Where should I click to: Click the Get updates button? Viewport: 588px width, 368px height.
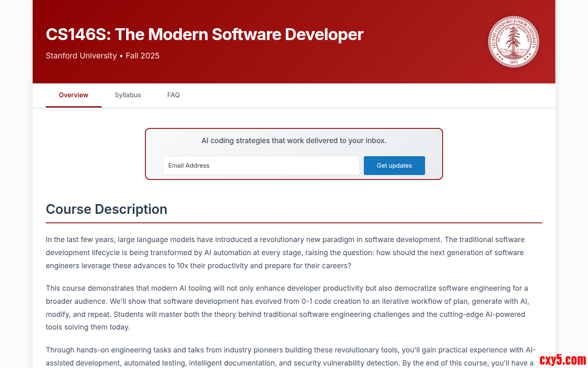coord(394,166)
